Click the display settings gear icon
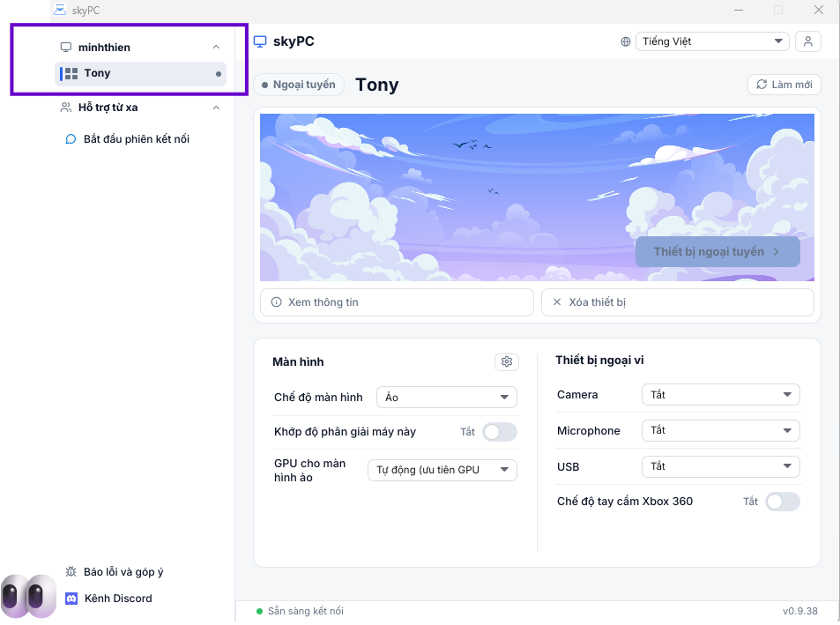This screenshot has width=840, height=625. point(507,361)
